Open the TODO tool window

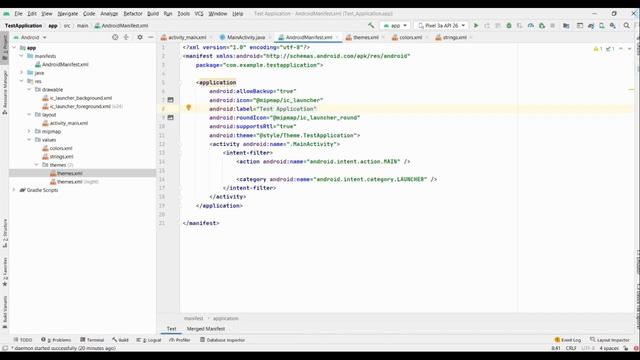pyautogui.click(x=23, y=340)
